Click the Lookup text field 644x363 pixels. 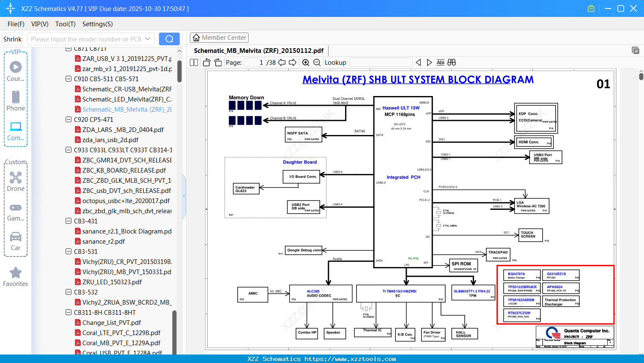click(x=381, y=63)
